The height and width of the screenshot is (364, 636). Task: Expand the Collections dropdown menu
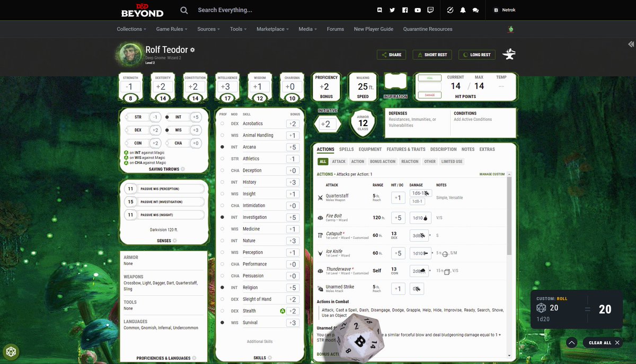tap(131, 29)
